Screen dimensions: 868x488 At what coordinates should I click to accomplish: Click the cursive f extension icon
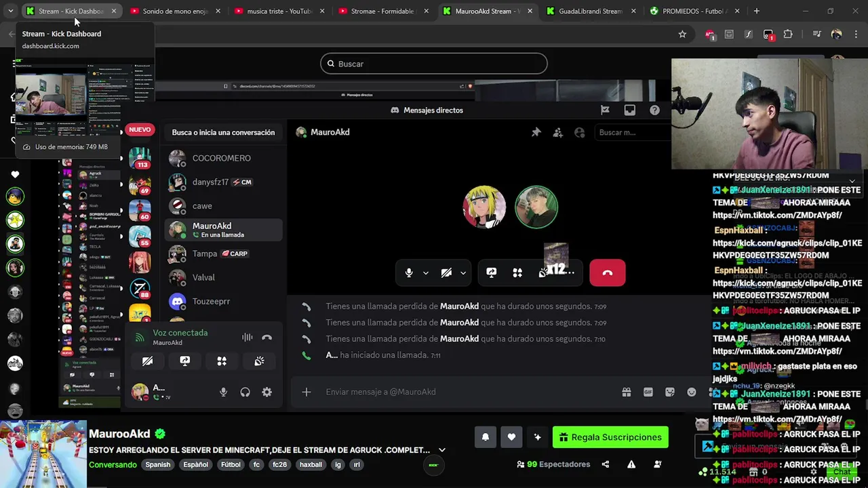749,35
